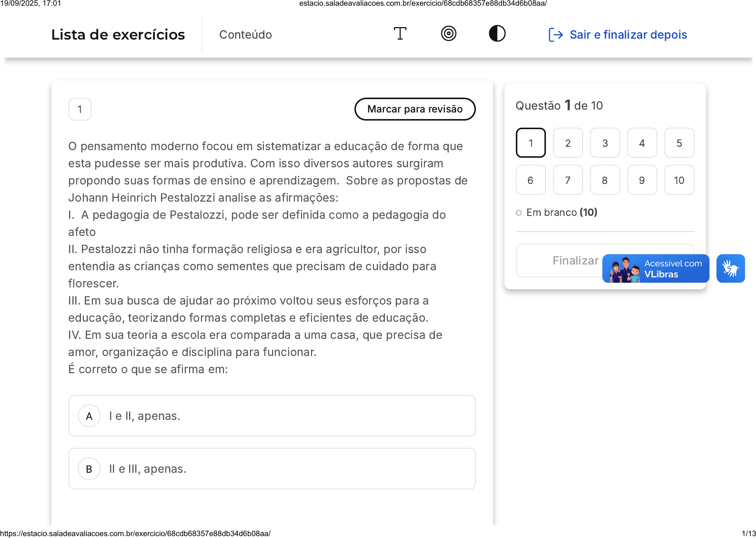Open the Conteúdo menu item
The image size is (756, 538).
[245, 35]
